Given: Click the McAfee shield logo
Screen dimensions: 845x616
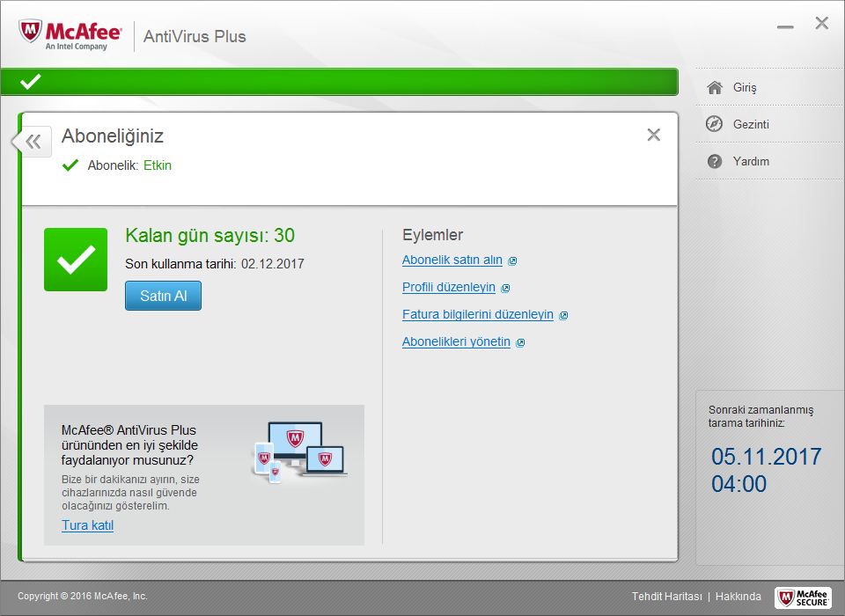Looking at the screenshot, I should coord(30,31).
